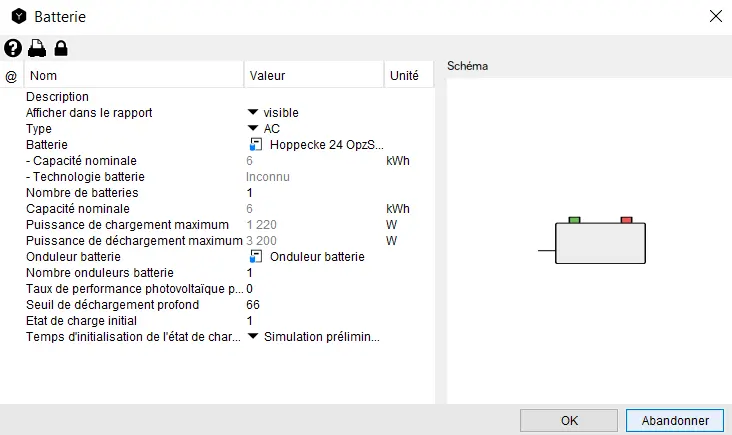Open the Type dropdown set to AC
Image resolution: width=732 pixels, height=435 pixels.
click(253, 129)
